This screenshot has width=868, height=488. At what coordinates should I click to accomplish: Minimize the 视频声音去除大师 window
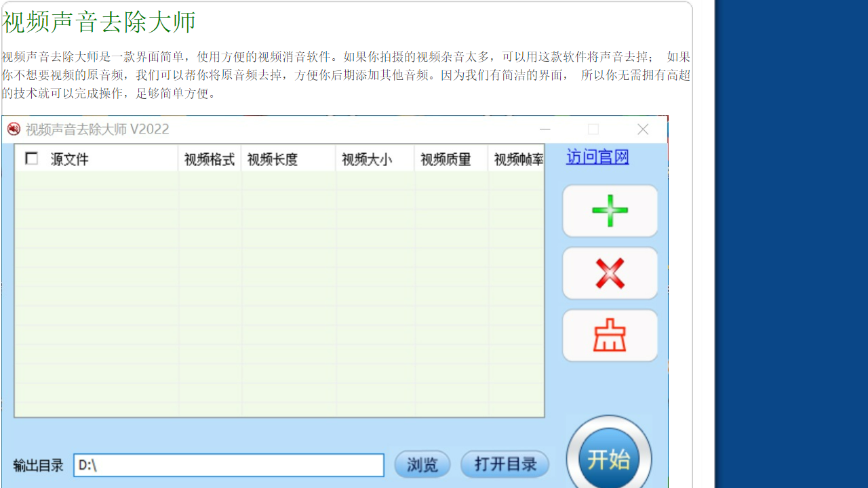pyautogui.click(x=545, y=129)
